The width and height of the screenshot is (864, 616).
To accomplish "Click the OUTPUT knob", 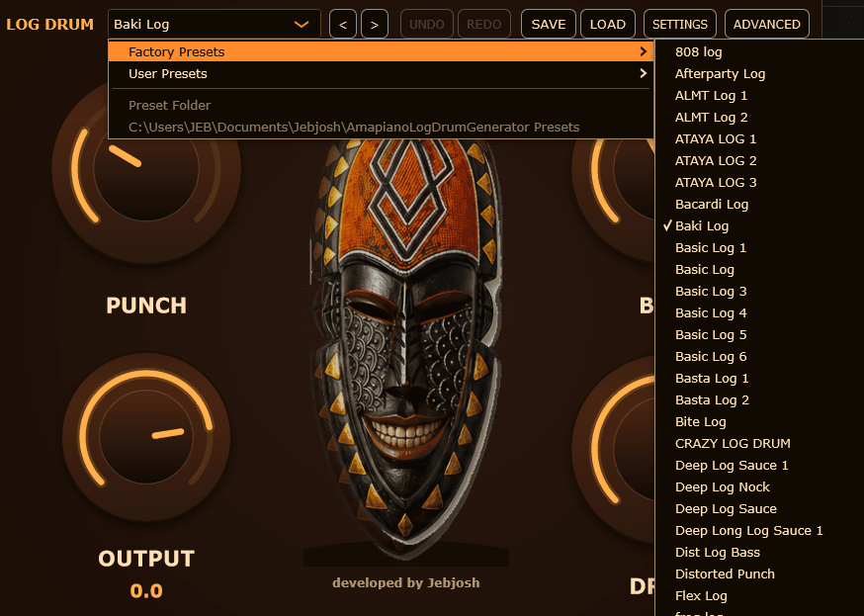I will tap(146, 438).
